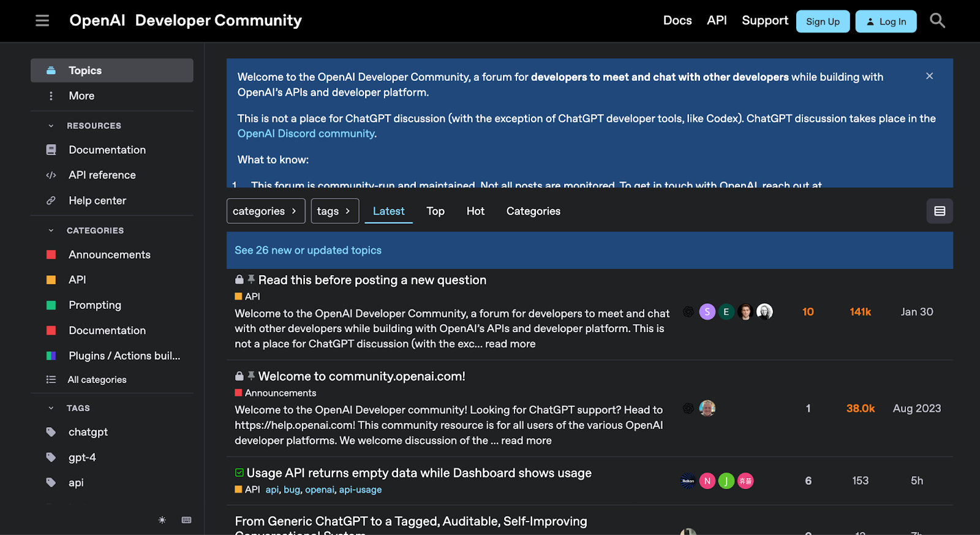
Task: Toggle the topic list layout icon
Action: click(940, 211)
